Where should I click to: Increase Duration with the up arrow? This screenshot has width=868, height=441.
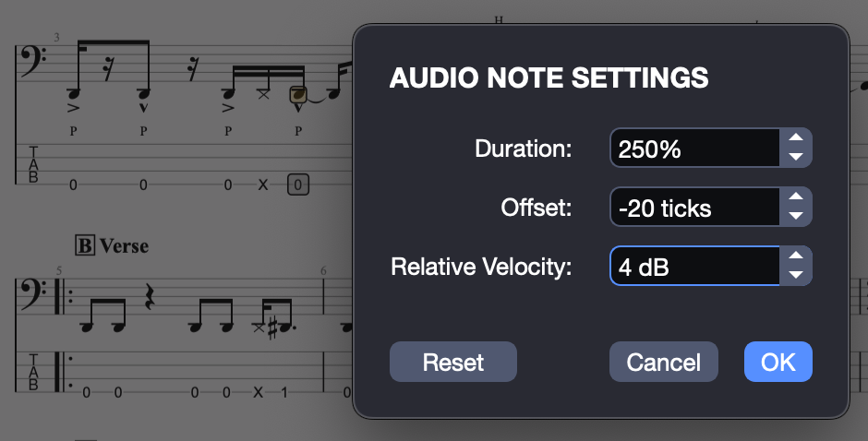point(795,137)
